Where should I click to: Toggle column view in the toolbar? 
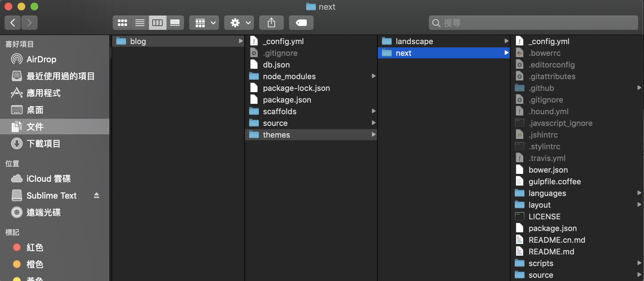pos(157,23)
